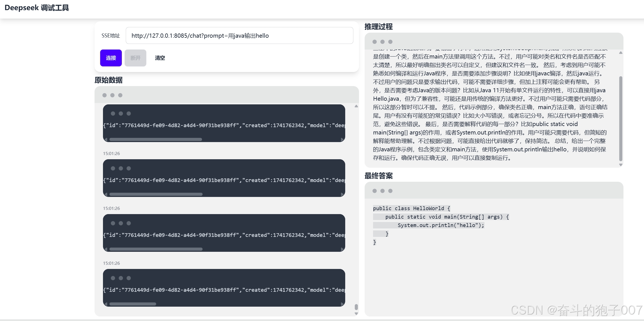Click middle window dot in 最终答案 header
Screen dimensions: 644x321
(382, 191)
